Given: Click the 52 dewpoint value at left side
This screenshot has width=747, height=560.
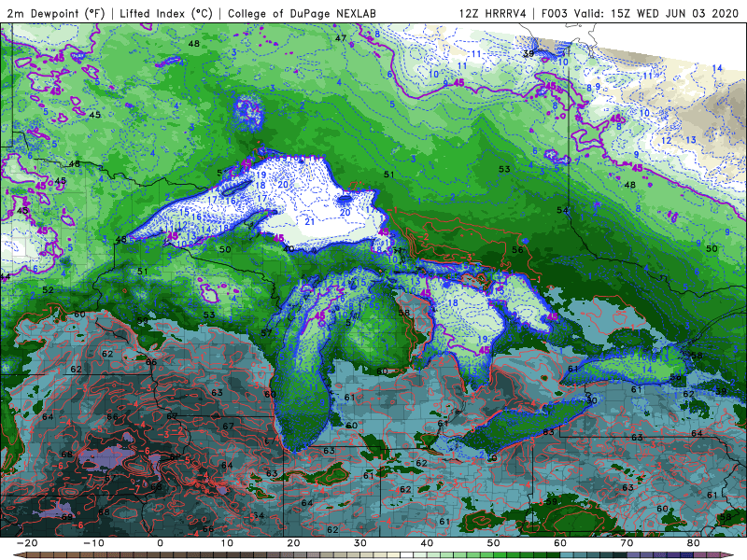Looking at the screenshot, I should click(x=48, y=289).
